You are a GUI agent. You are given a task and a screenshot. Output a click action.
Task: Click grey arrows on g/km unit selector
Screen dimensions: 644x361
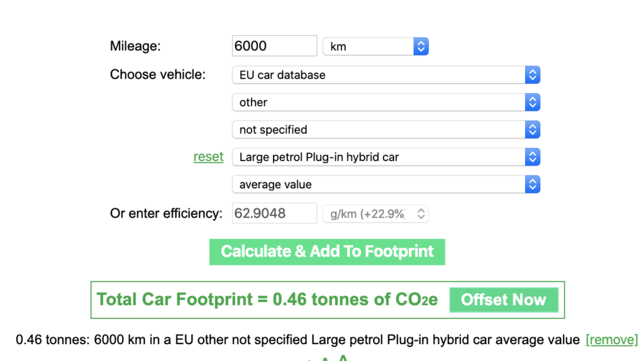(421, 214)
